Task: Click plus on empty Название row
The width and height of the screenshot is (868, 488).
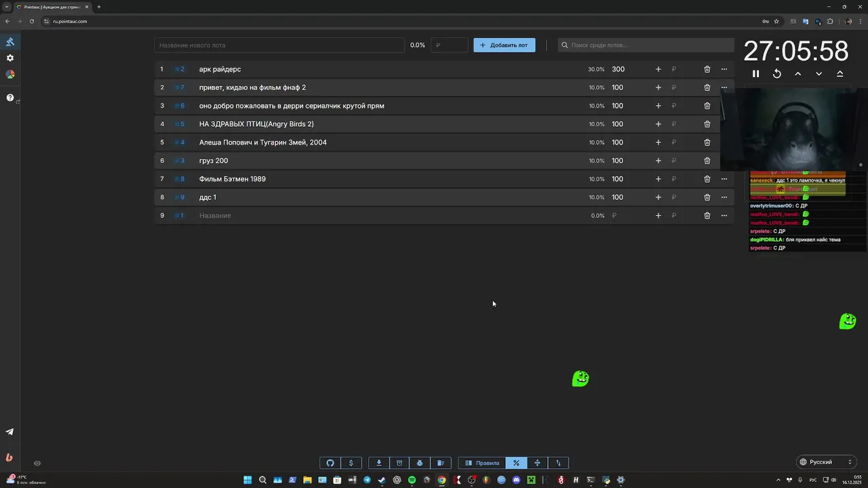Action: pyautogui.click(x=658, y=216)
